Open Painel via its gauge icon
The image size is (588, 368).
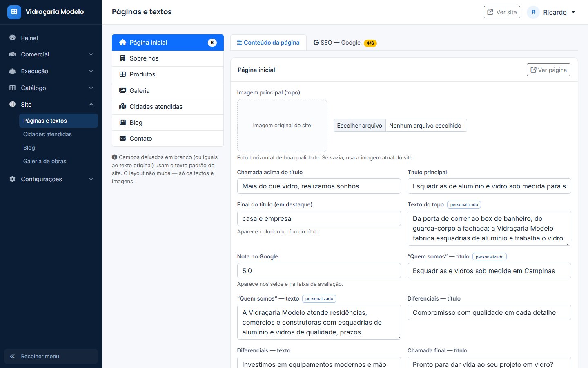13,38
